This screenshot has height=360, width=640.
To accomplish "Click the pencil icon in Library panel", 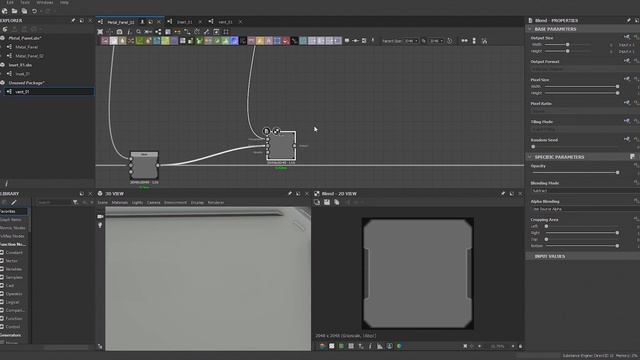I will pos(14,202).
